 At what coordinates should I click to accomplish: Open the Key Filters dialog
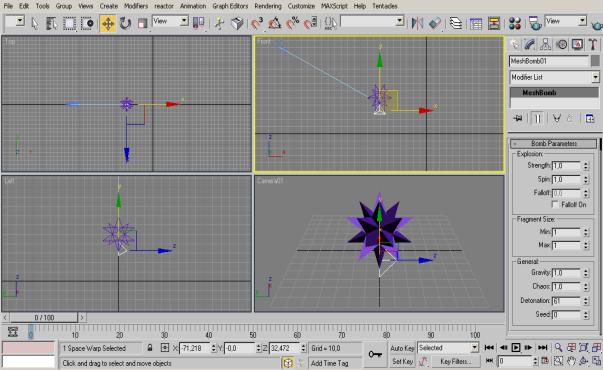pyautogui.click(x=455, y=362)
